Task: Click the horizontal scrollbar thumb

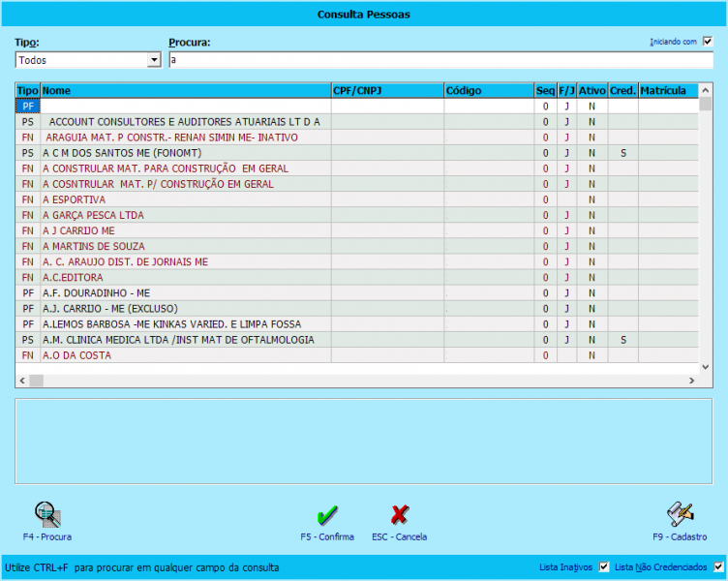Action: (x=36, y=381)
